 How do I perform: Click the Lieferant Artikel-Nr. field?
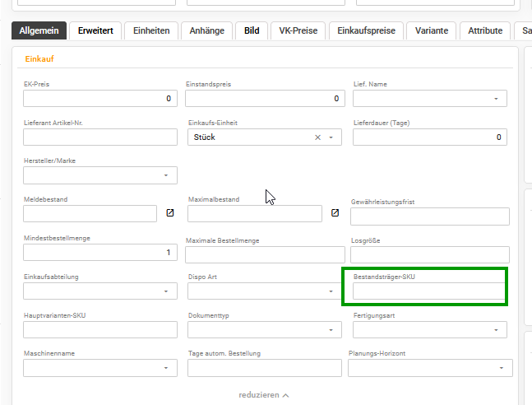coord(100,137)
